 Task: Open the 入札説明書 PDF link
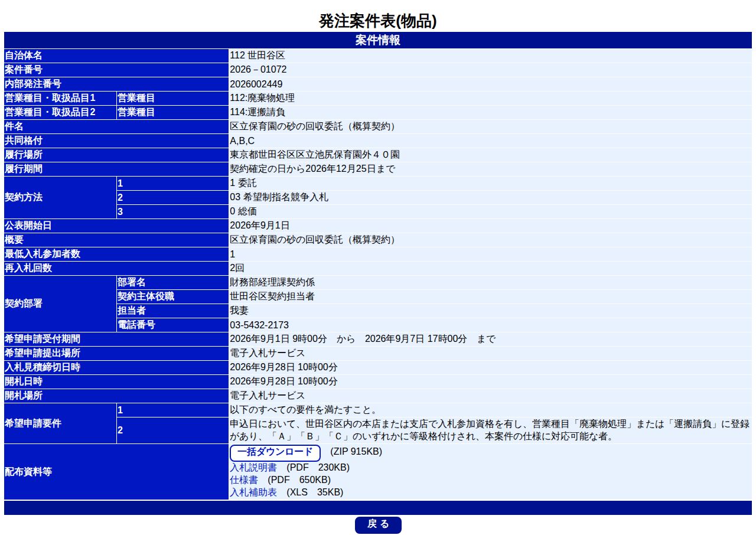tap(253, 468)
